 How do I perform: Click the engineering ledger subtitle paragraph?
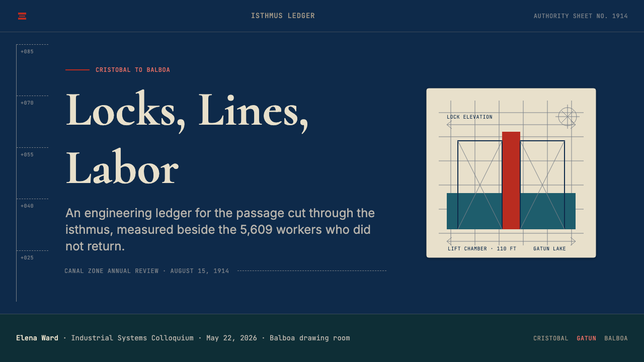[221, 230]
